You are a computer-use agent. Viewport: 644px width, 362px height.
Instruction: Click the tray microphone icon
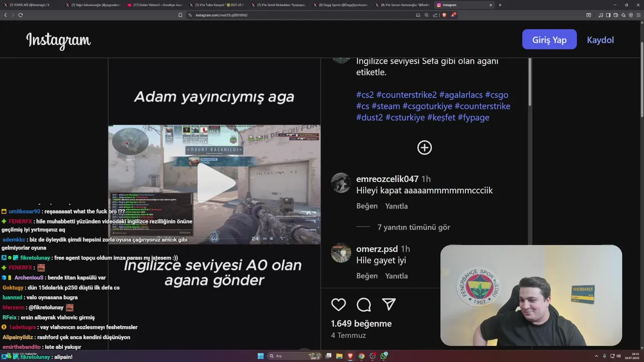coord(605,356)
